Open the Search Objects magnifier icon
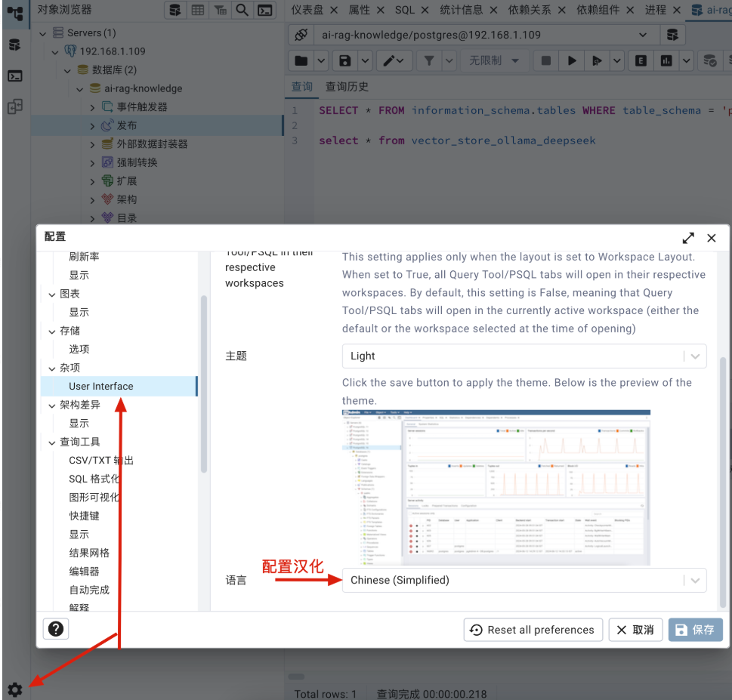732x700 pixels. (242, 10)
